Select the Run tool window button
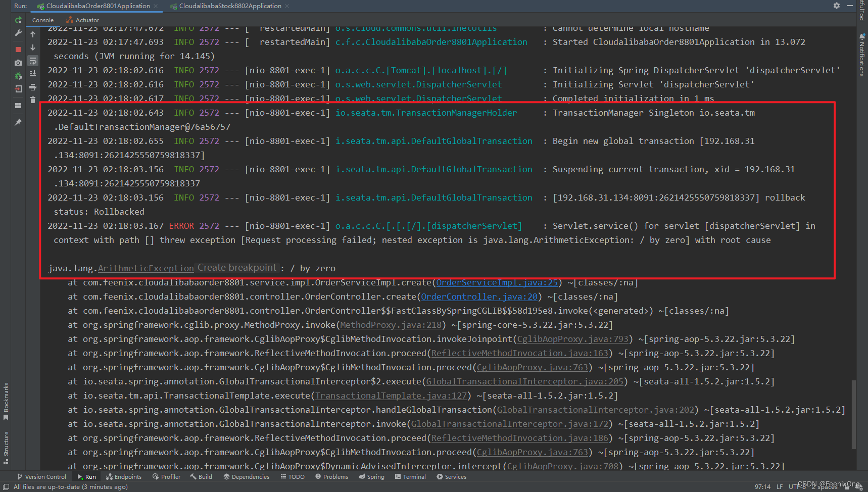The height and width of the screenshot is (492, 868). pos(86,477)
